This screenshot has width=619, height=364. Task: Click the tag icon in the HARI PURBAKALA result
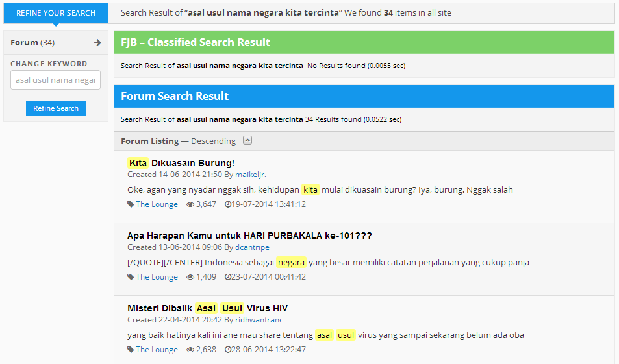tap(131, 277)
